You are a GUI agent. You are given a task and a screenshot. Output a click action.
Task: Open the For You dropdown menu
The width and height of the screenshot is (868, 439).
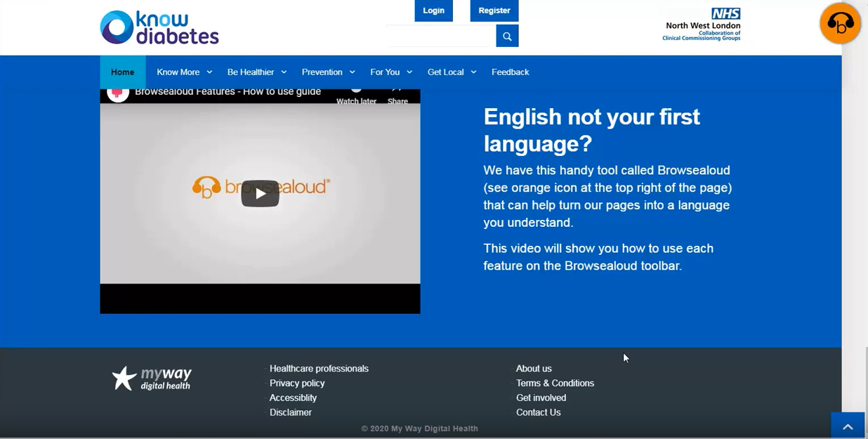[390, 72]
